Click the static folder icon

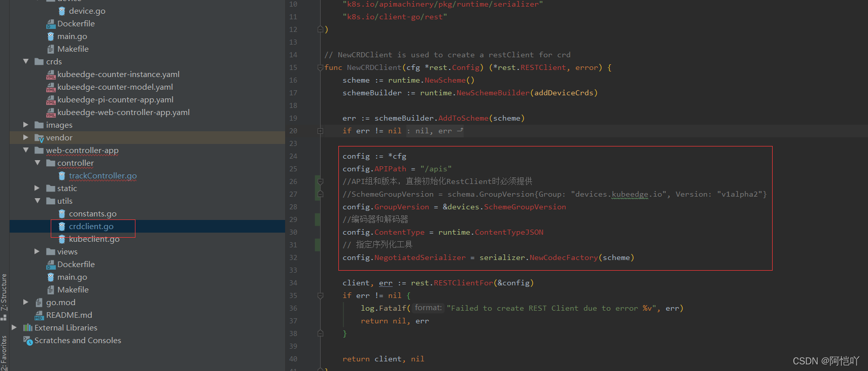51,189
